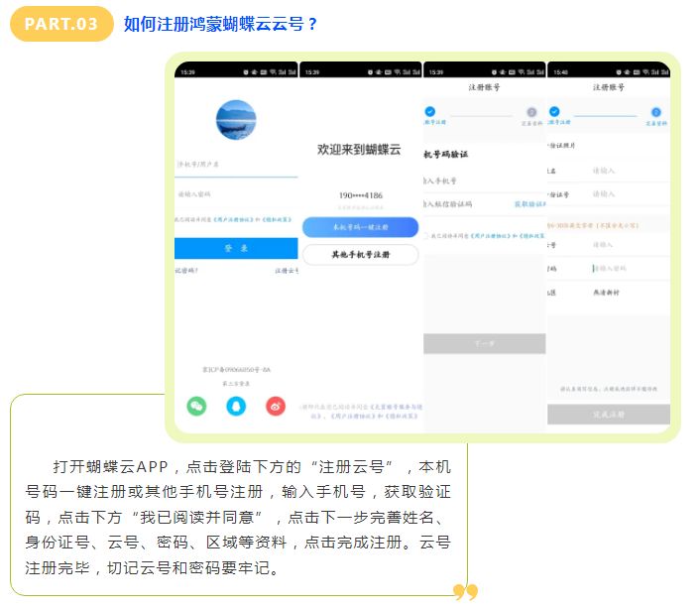Click the PART.03 yellow badge
Screen dimensions: 700x607
coord(61,24)
